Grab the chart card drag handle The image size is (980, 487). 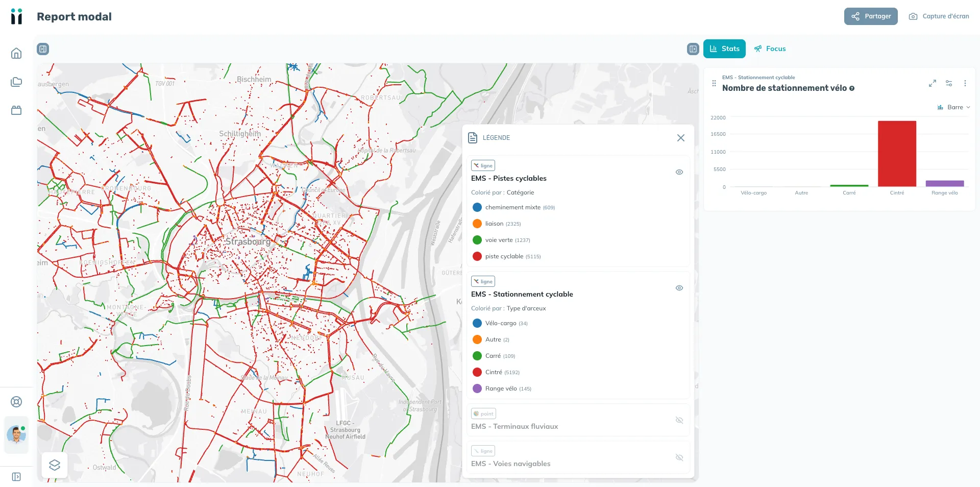click(x=714, y=83)
